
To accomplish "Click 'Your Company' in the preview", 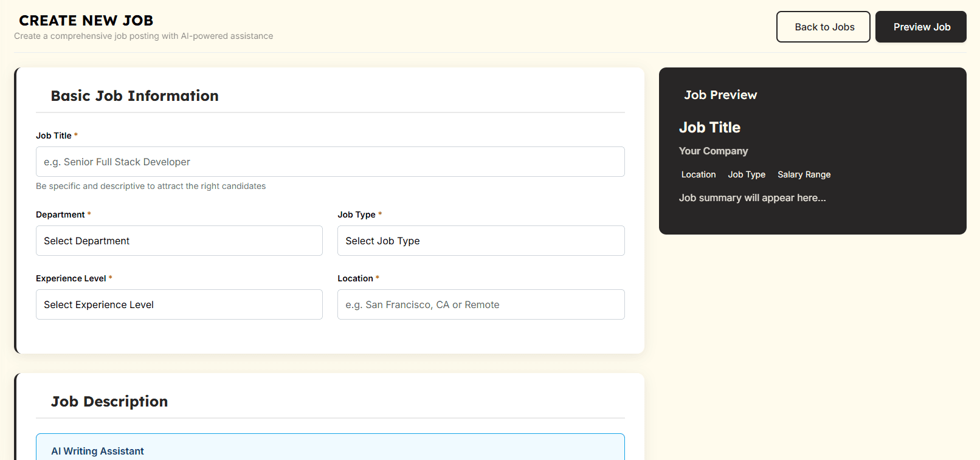I will (x=713, y=151).
